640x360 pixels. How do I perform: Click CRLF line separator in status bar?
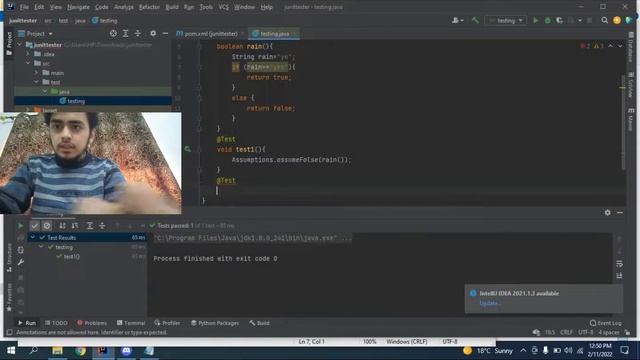(566, 332)
